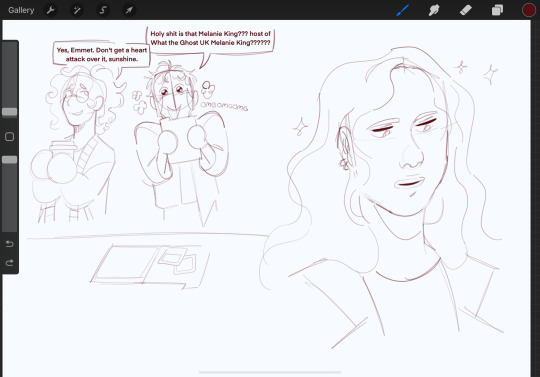
Task: Tap the square Modify button in sidebar
Action: (x=10, y=137)
